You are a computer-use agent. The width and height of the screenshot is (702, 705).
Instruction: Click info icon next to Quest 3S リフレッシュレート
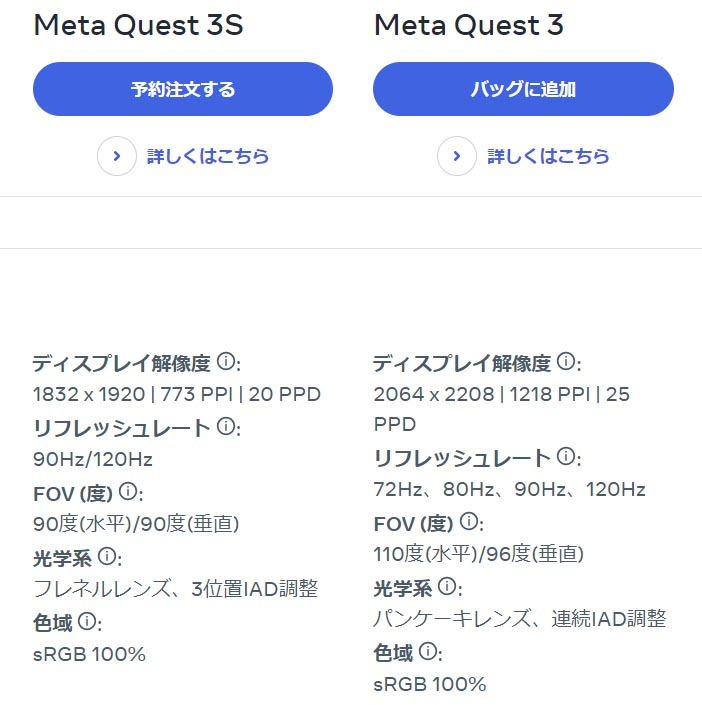click(x=226, y=427)
